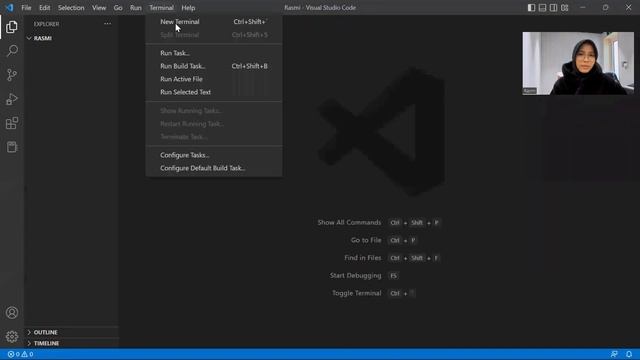
Task: Click the errors and warnings status indicator
Action: point(20,354)
